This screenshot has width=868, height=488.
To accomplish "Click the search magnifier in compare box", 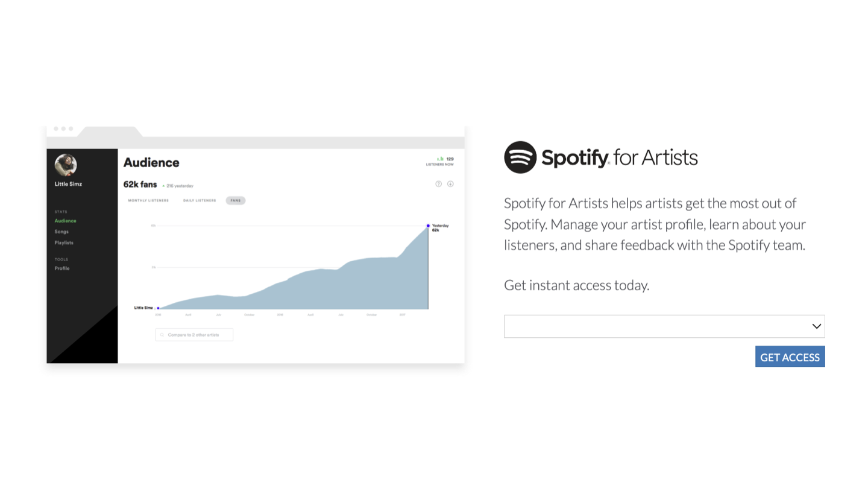I will coord(162,335).
